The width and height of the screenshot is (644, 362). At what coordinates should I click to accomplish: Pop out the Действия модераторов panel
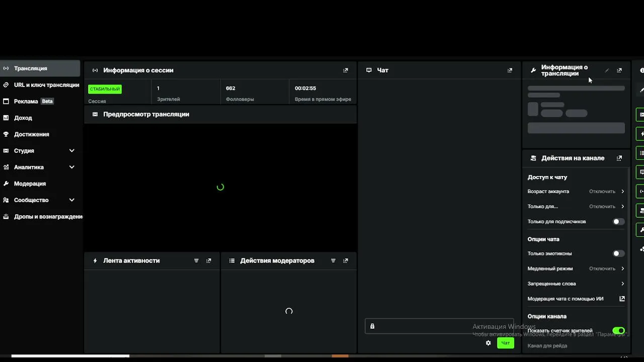point(345,260)
